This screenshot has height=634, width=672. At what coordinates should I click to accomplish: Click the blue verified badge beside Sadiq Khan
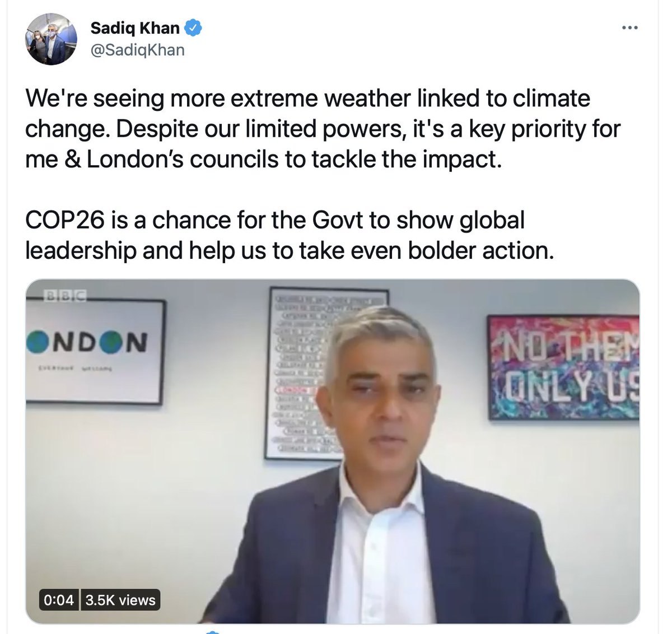(194, 27)
